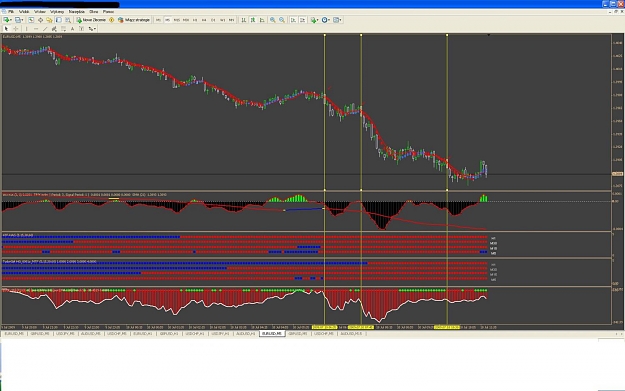Click the Nowe Zlecenie button

click(91, 20)
